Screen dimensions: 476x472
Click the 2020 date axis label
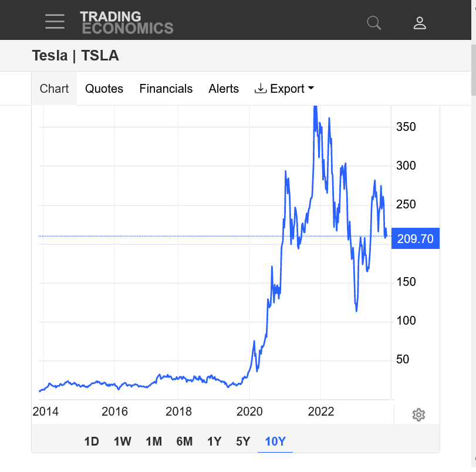pos(249,412)
